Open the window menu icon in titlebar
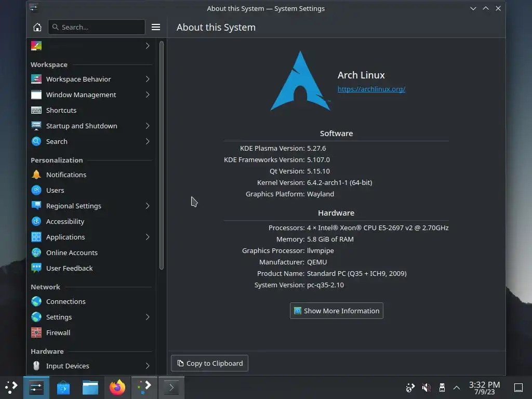The image size is (532, 399). click(x=34, y=8)
